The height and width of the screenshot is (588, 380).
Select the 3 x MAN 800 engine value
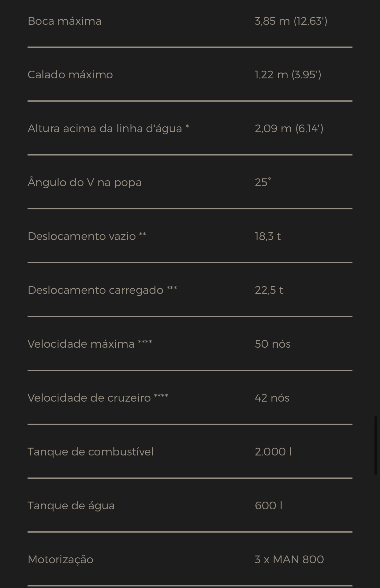pyautogui.click(x=289, y=560)
